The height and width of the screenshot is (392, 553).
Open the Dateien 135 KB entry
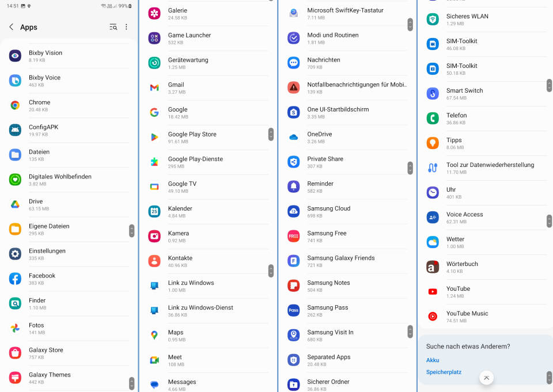[x=69, y=155]
